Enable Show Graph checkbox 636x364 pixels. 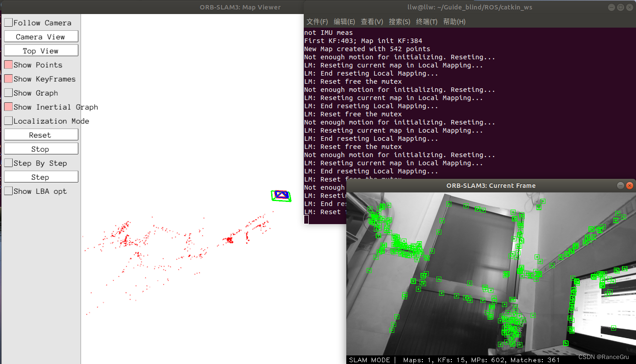coord(9,93)
